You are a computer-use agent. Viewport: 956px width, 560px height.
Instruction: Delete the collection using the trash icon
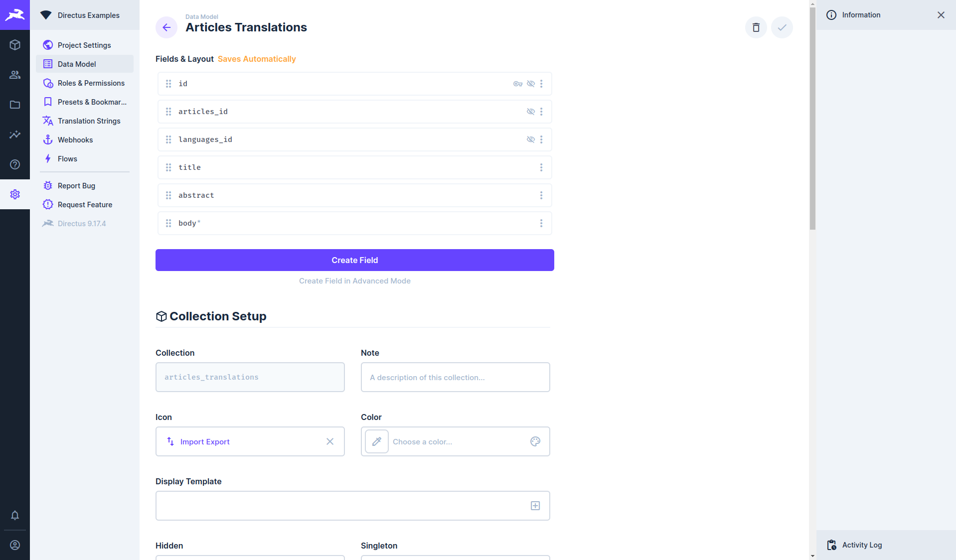tap(755, 27)
